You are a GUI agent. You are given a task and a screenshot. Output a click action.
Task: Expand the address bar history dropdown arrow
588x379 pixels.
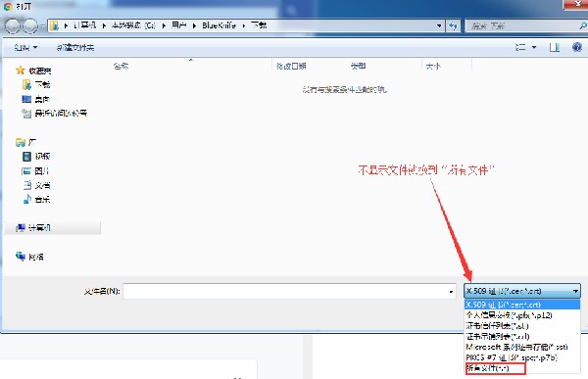pyautogui.click(x=439, y=25)
